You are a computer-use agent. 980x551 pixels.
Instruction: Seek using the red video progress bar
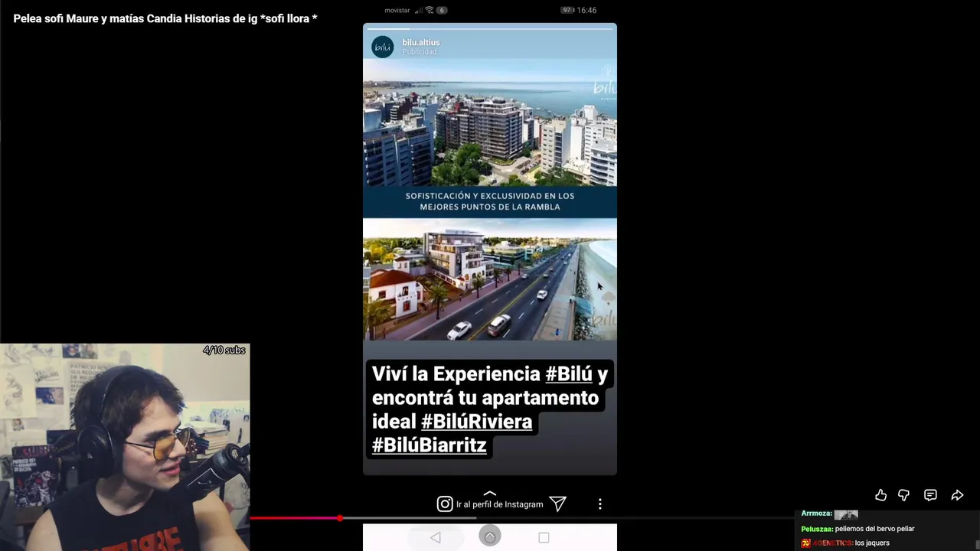[521, 518]
